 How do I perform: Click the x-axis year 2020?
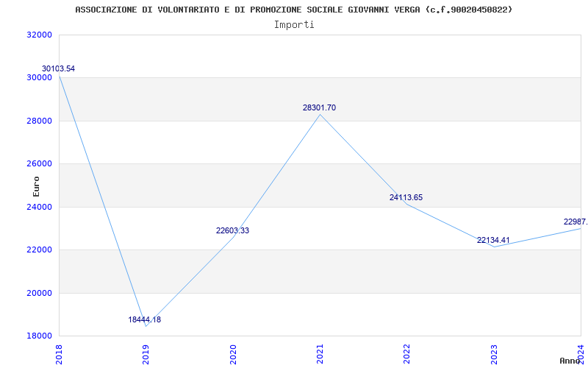(x=233, y=354)
